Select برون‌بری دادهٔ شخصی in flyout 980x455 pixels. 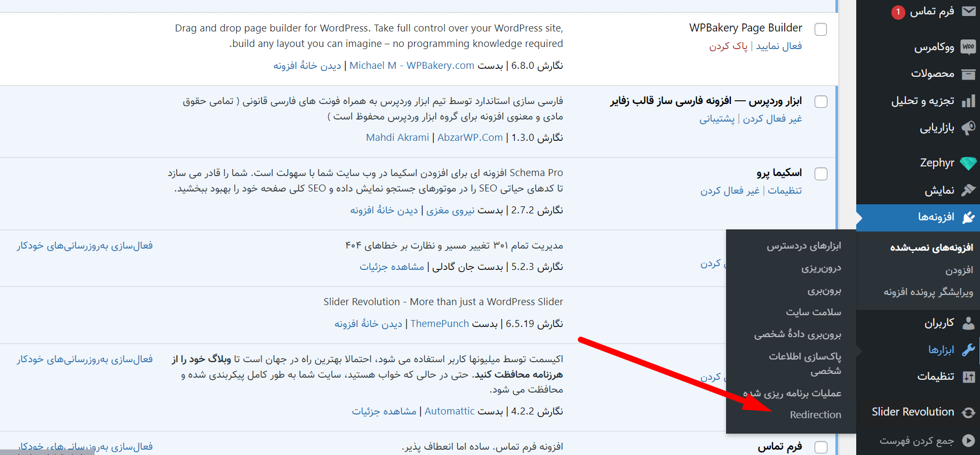click(x=798, y=334)
